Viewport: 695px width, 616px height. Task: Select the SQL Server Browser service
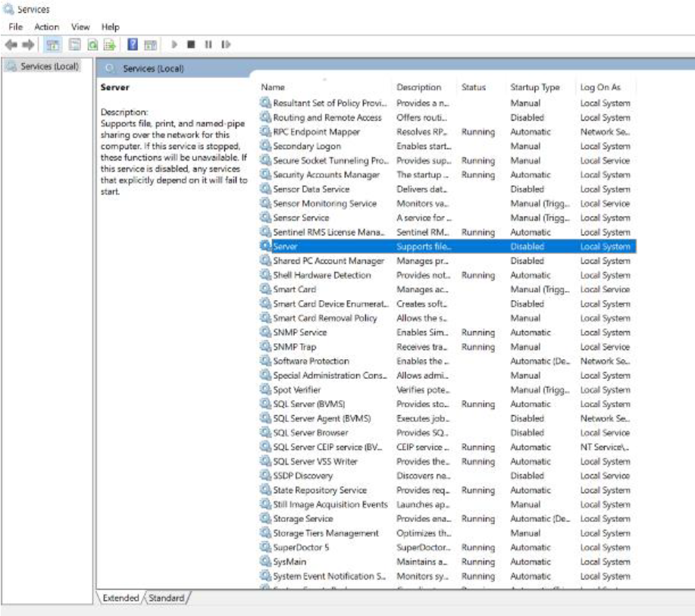click(x=310, y=433)
